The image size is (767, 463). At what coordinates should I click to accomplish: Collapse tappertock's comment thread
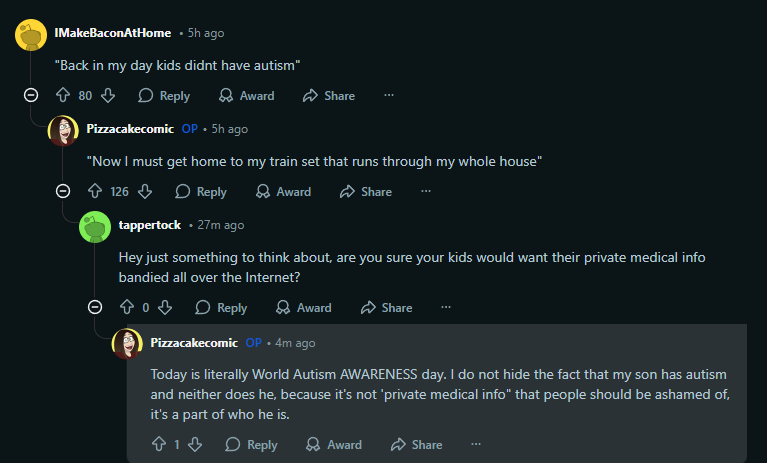point(95,307)
